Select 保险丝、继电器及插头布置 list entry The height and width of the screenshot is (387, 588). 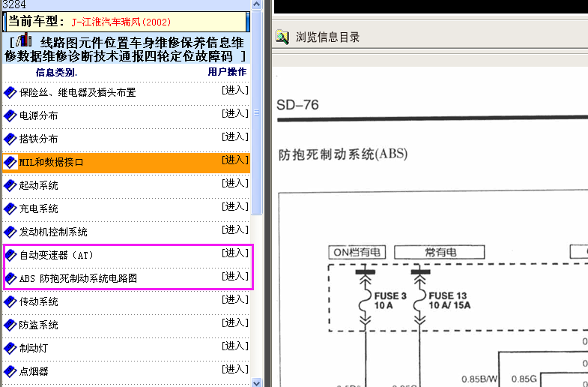[x=78, y=92]
